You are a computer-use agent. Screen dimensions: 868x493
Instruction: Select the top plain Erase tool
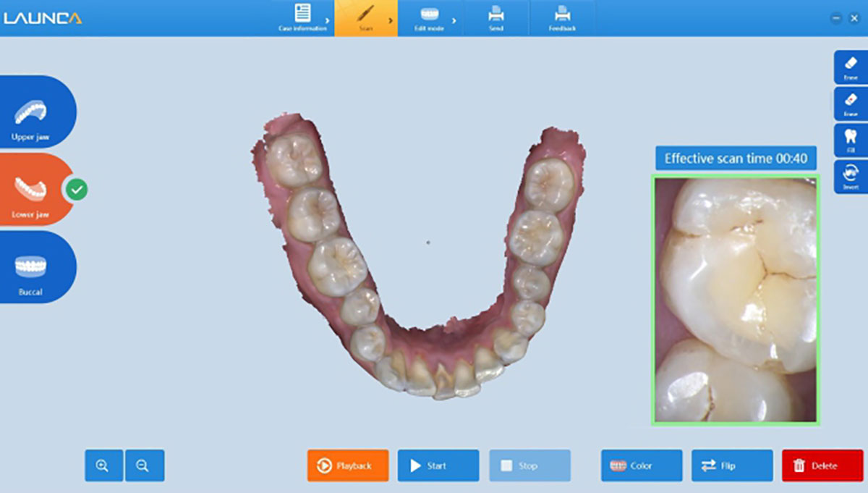pyautogui.click(x=851, y=67)
